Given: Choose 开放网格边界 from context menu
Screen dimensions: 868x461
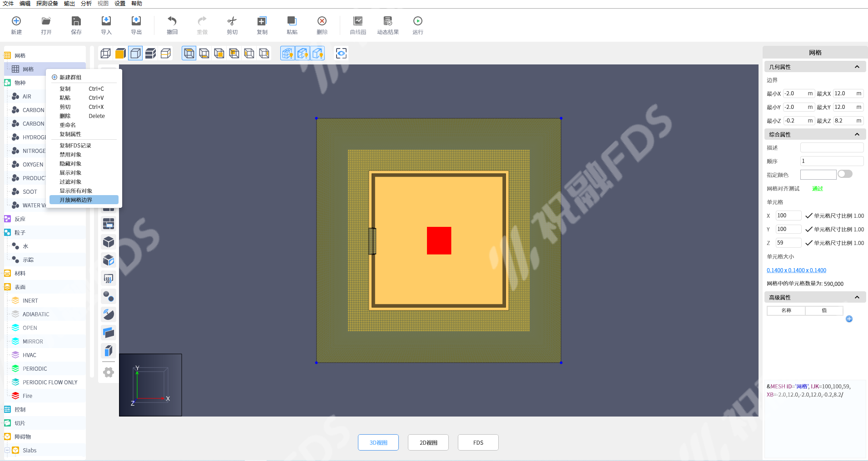Looking at the screenshot, I should click(84, 200).
